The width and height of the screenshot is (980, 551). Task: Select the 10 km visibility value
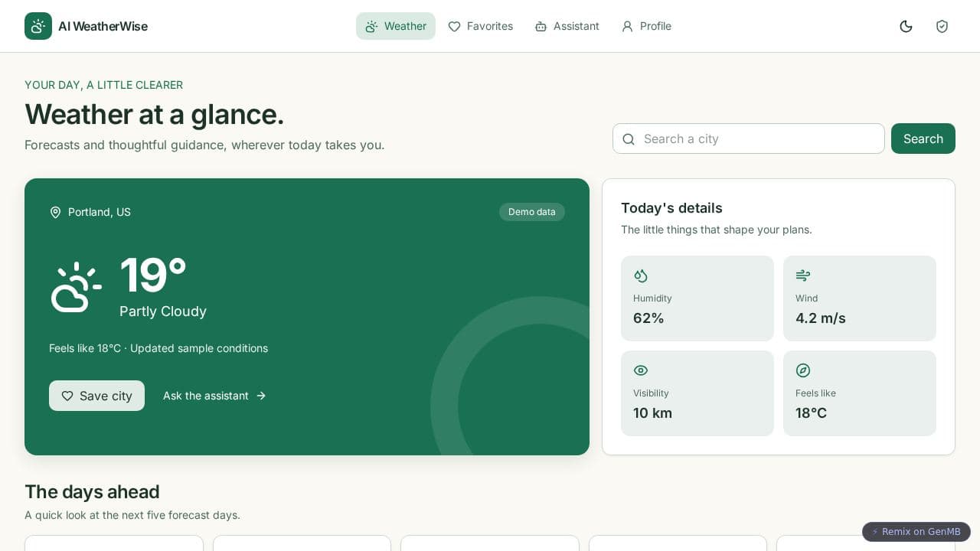[652, 413]
